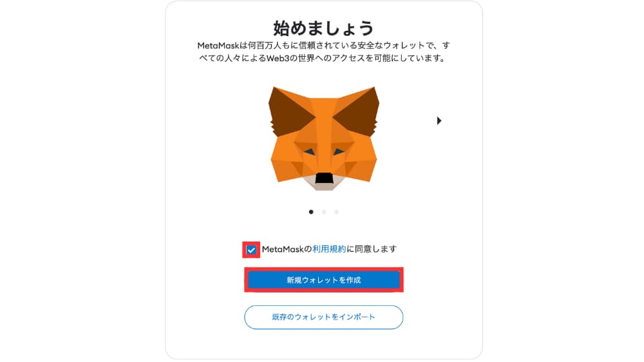This screenshot has width=644, height=362.
Task: Jump to the second carousel slide dot
Action: point(324,212)
